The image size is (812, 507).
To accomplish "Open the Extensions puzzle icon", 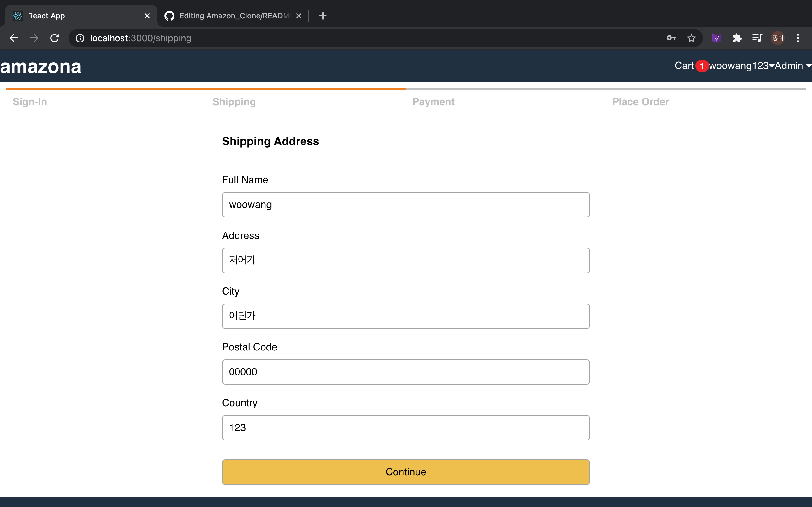I will click(x=737, y=38).
